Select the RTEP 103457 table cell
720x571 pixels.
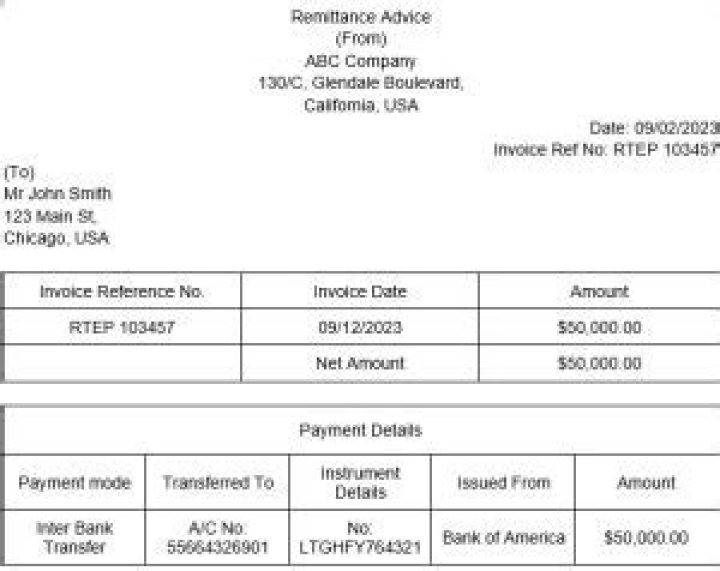tap(122, 327)
